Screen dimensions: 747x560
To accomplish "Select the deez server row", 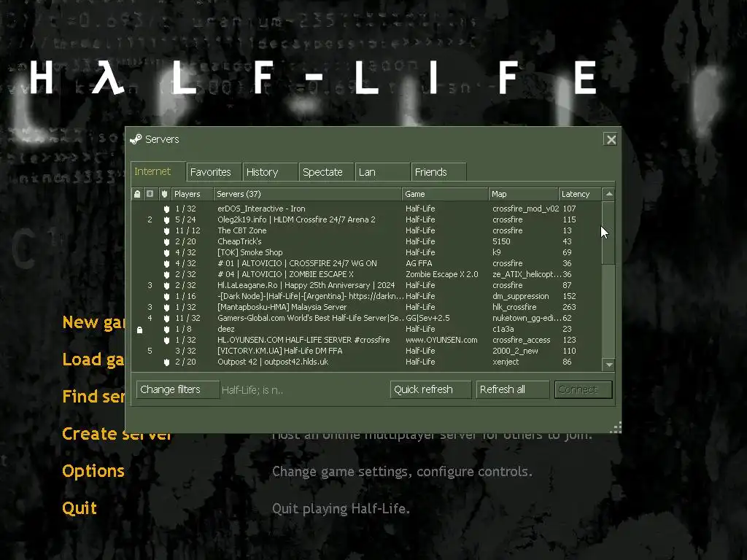I will pyautogui.click(x=366, y=330).
